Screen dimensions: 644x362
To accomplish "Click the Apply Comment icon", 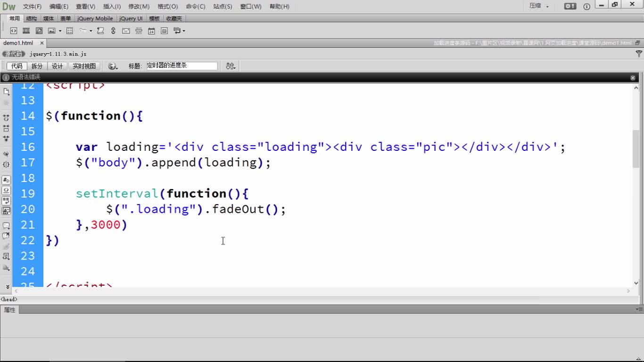I will click(6, 226).
